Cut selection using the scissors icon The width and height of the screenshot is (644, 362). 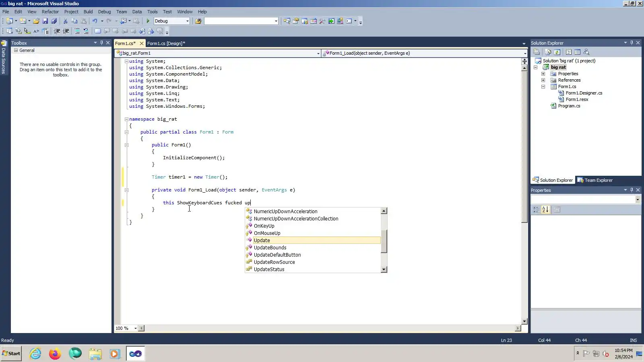(65, 21)
